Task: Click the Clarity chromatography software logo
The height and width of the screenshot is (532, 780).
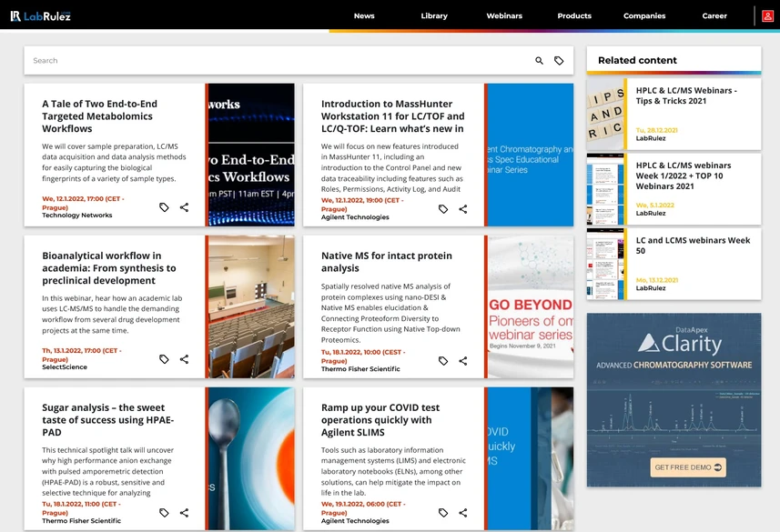Action: 680,343
